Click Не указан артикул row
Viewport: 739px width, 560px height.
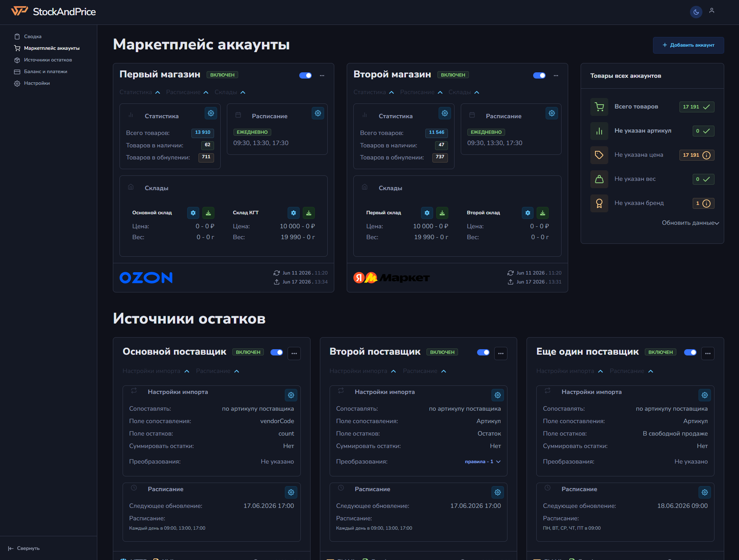(652, 131)
